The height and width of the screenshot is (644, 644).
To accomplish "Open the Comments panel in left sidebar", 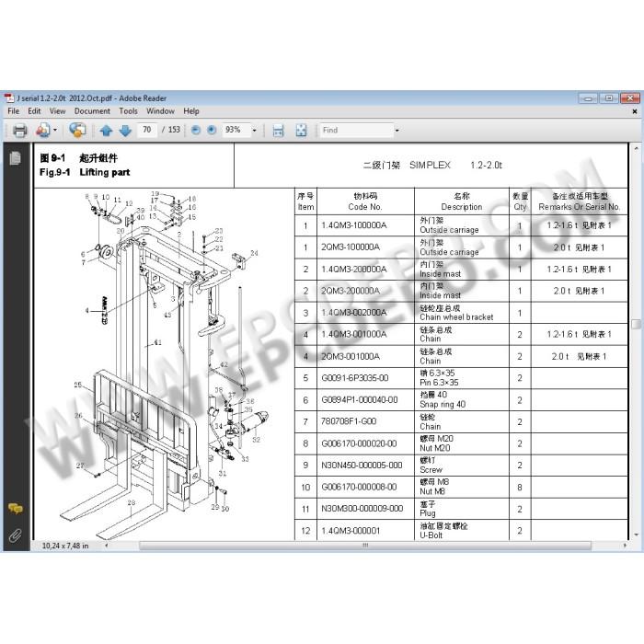I will (x=16, y=509).
